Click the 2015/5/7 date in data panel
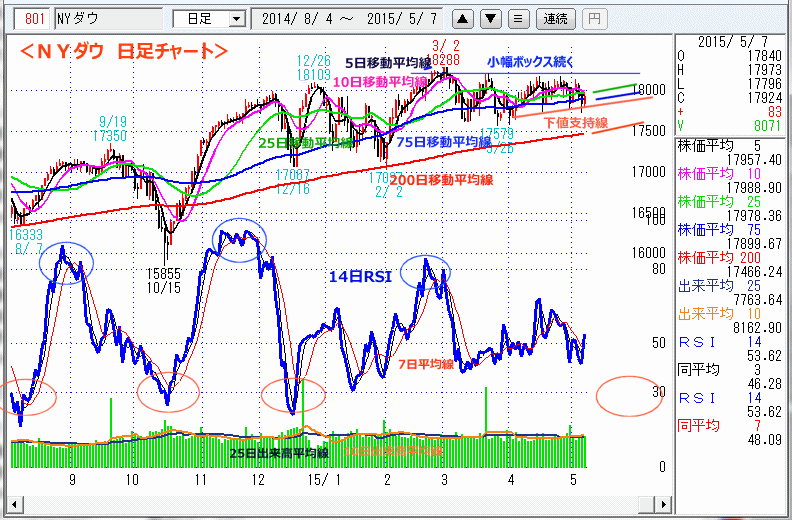The height and width of the screenshot is (520, 792). (732, 41)
